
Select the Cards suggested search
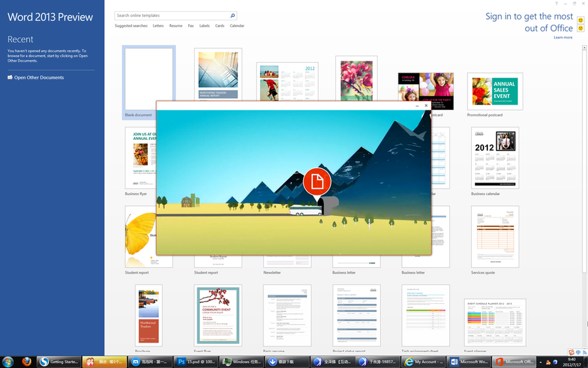(220, 26)
